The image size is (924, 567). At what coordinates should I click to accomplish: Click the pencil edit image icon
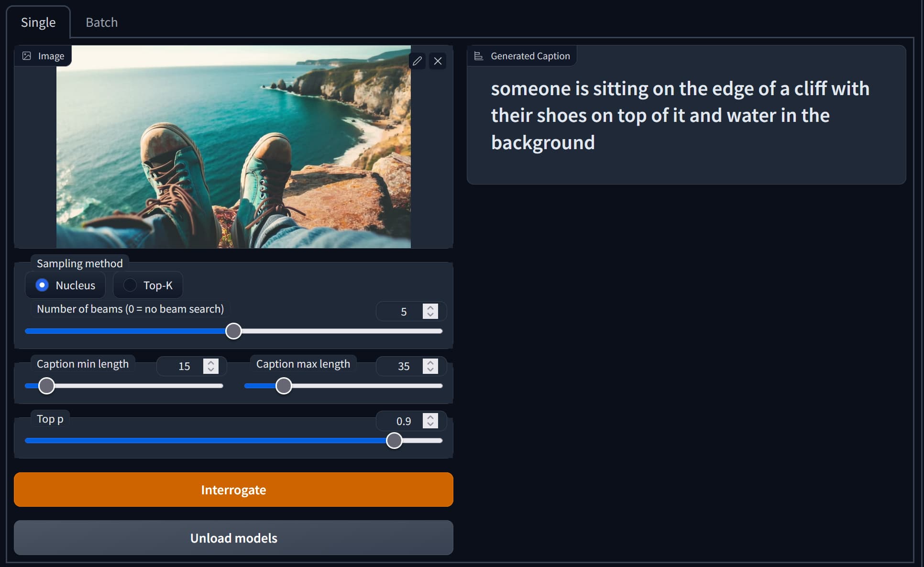[x=417, y=61]
